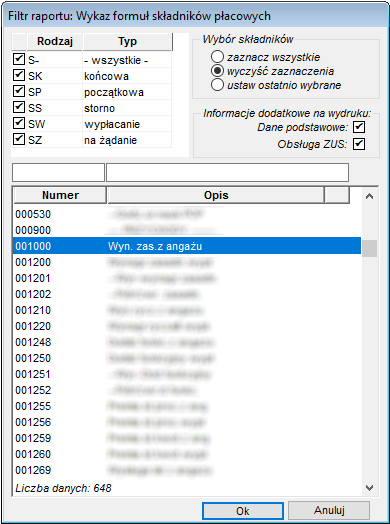The height and width of the screenshot is (524, 390).
Task: Select row number 001201
Action: [x=187, y=278]
